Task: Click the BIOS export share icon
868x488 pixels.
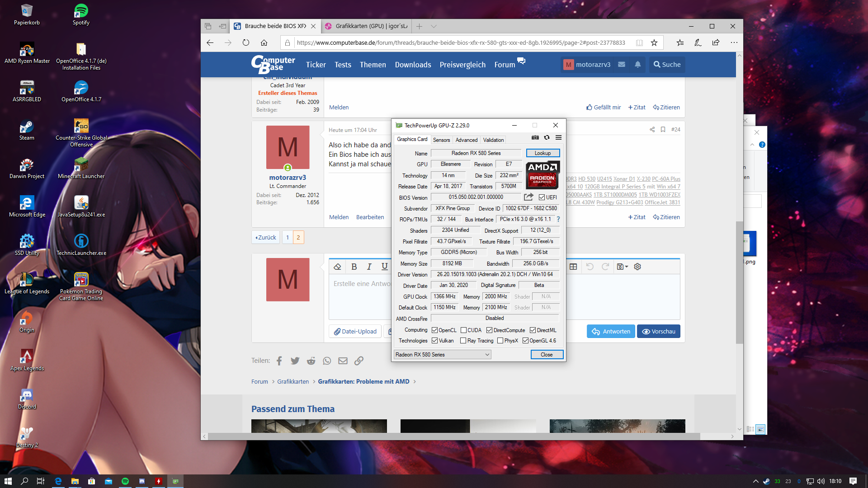Action: pos(528,197)
